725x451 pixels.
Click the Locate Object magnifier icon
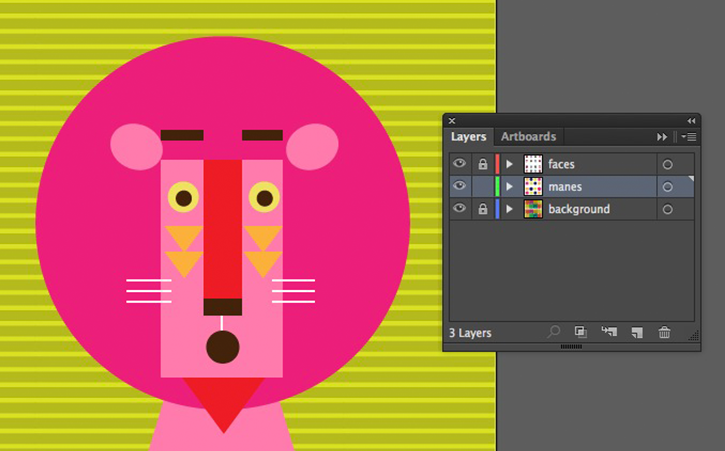(553, 332)
